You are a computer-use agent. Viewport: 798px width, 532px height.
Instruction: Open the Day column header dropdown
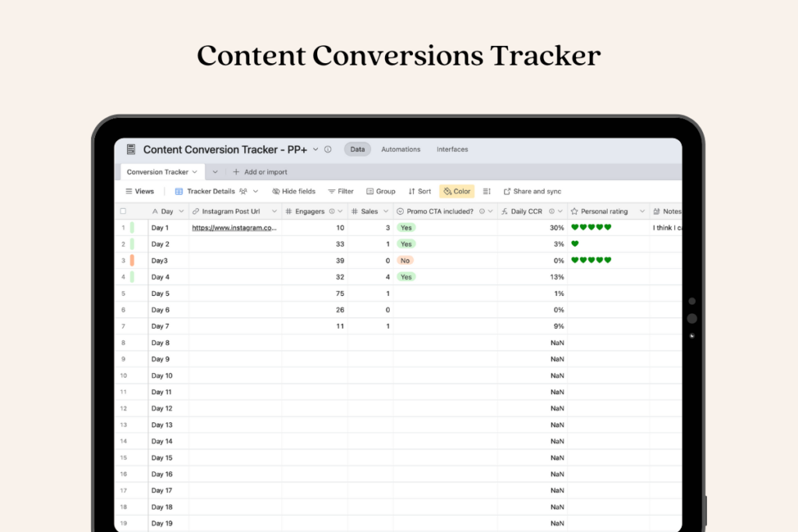tap(181, 212)
